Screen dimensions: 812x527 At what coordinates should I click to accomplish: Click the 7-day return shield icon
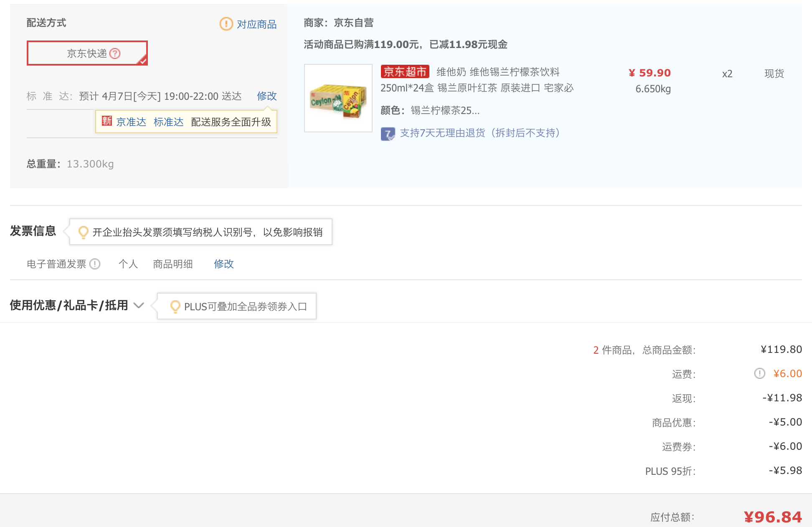(x=388, y=134)
